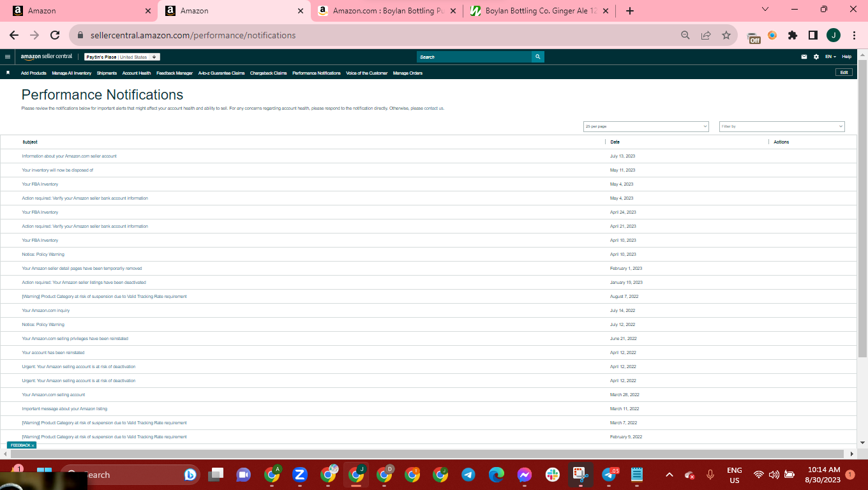Open the Chrome tab search chevron
The height and width of the screenshot is (490, 868).
click(x=766, y=10)
